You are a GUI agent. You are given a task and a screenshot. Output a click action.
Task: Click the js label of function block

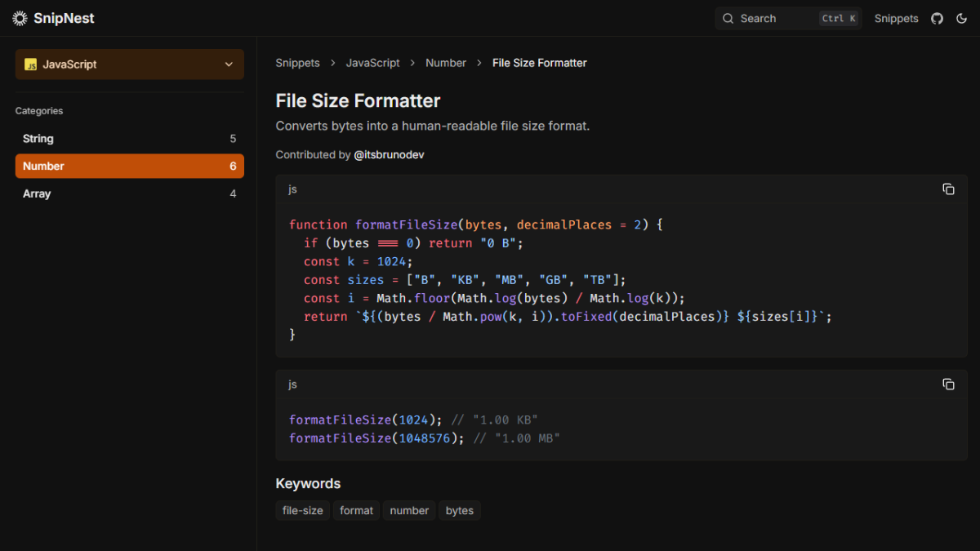[292, 189]
